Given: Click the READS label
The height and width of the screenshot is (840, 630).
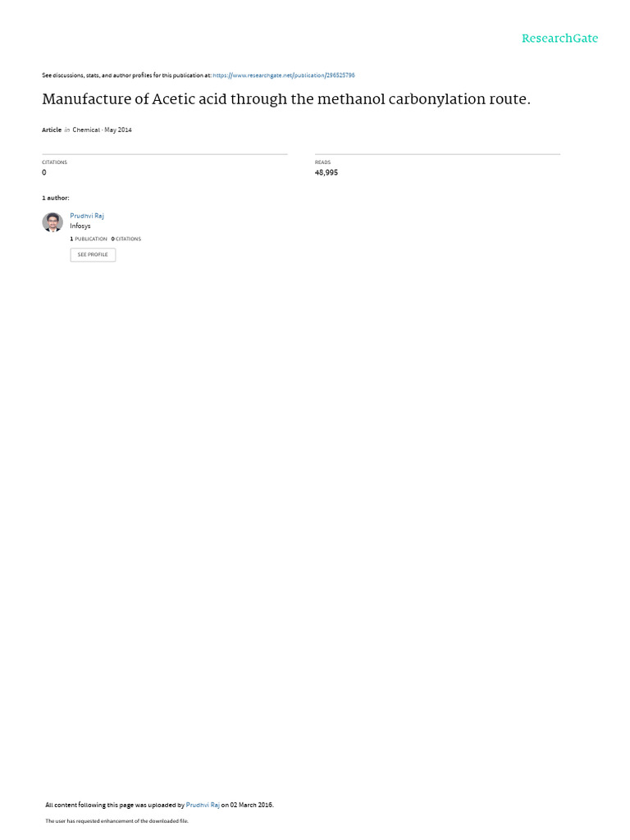Looking at the screenshot, I should 322,162.
